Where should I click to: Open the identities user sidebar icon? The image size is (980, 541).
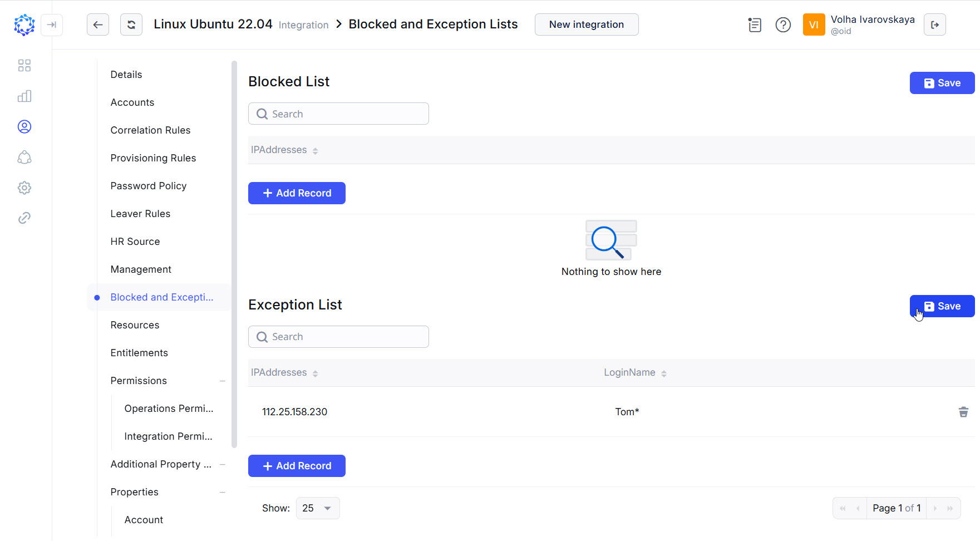tap(24, 126)
